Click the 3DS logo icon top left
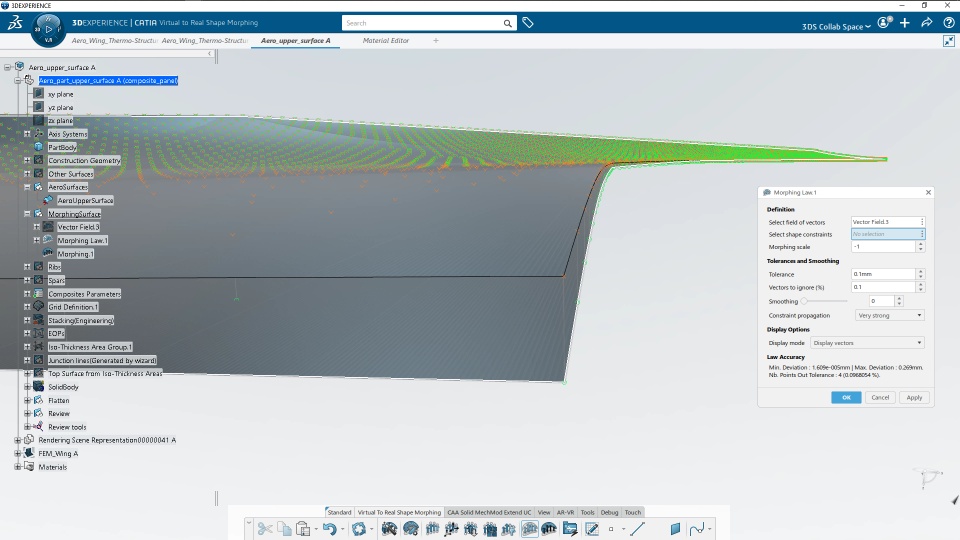Screen dimensions: 960x540 15,23
